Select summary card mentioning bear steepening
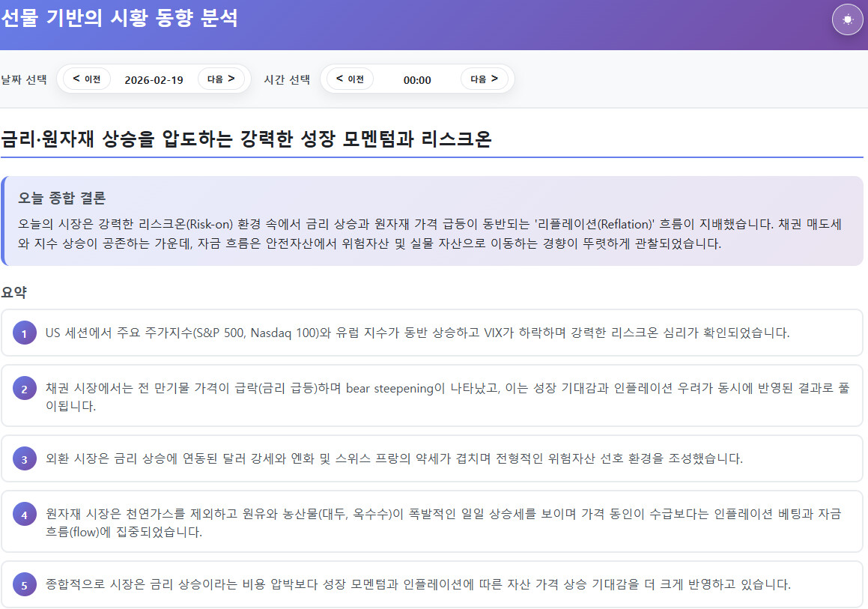The image size is (868, 609). tap(432, 396)
